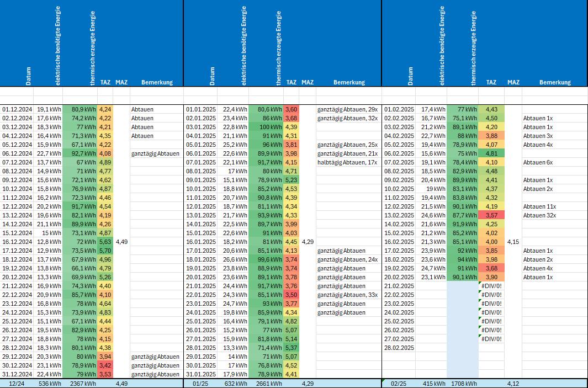Select the 26,6 kWh electric value on 18.01.2025
Image resolution: width=588 pixels, height=388 pixels.
click(x=234, y=259)
